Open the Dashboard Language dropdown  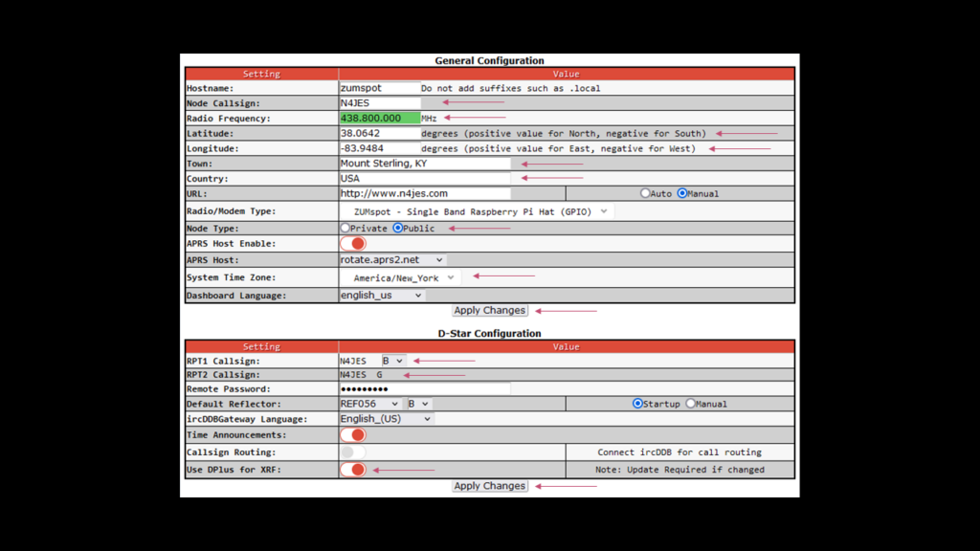(382, 295)
